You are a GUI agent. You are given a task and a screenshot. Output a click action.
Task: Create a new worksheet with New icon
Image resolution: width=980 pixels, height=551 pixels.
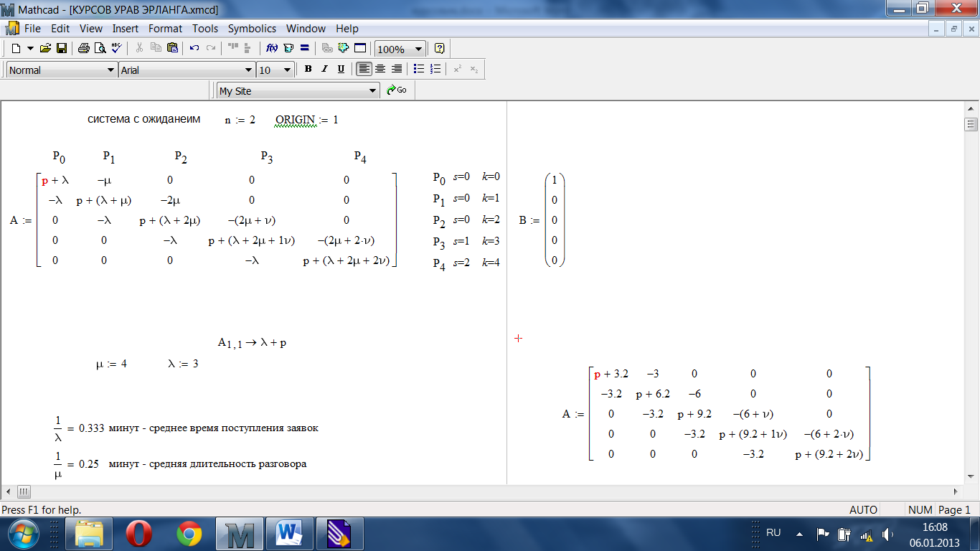click(16, 49)
